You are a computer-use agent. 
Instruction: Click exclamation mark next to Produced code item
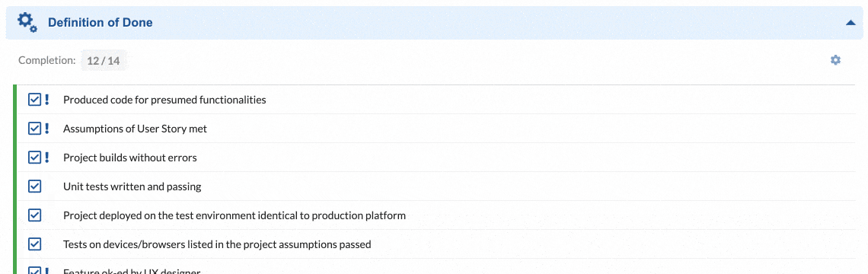47,100
